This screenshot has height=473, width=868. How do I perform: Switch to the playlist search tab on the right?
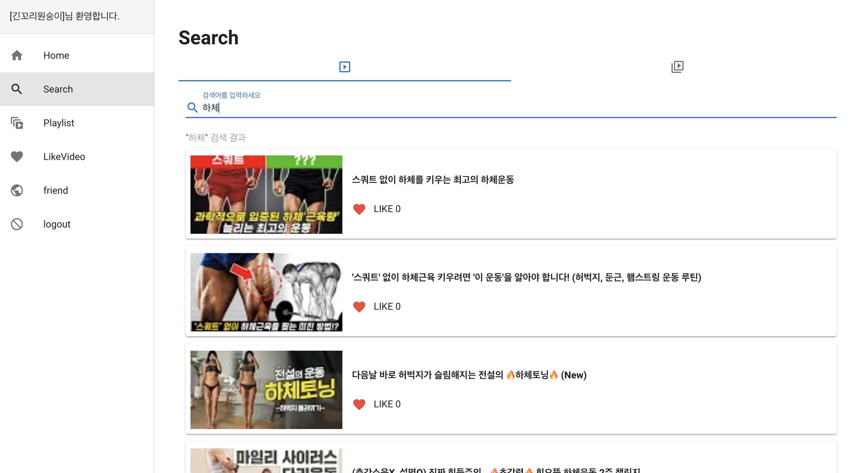point(678,67)
